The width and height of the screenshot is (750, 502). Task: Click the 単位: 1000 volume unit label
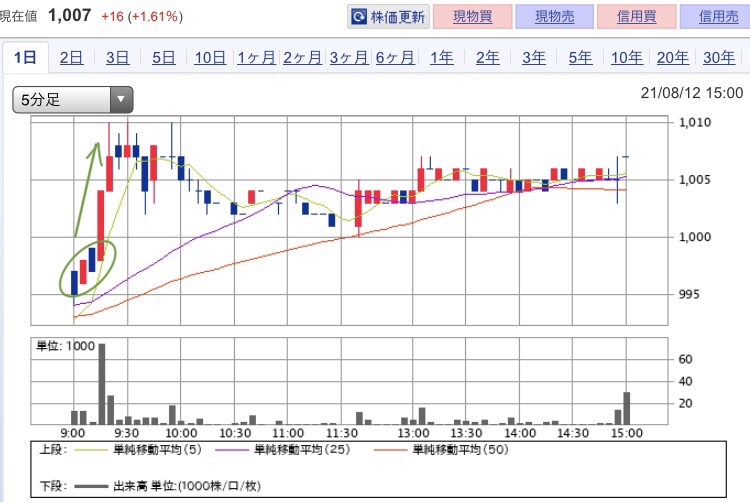tap(66, 346)
